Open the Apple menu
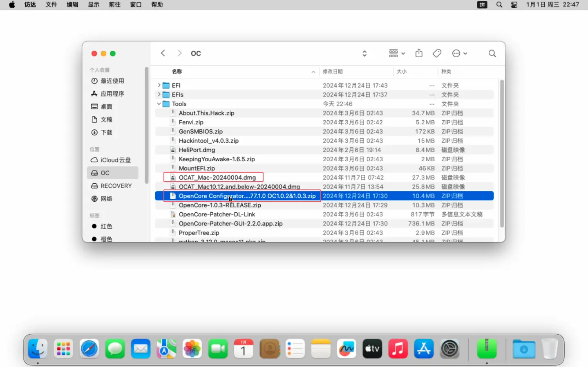Image resolution: width=588 pixels, height=367 pixels. [x=12, y=5]
